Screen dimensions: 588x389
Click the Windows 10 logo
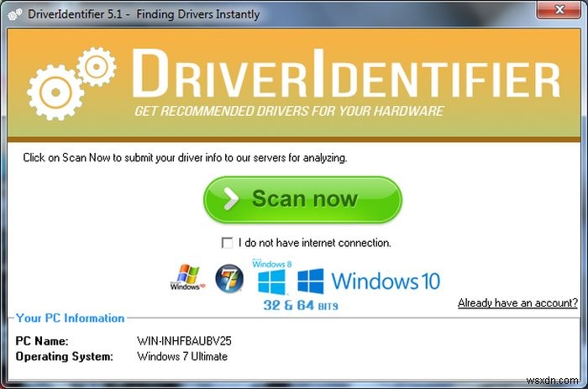tap(369, 281)
